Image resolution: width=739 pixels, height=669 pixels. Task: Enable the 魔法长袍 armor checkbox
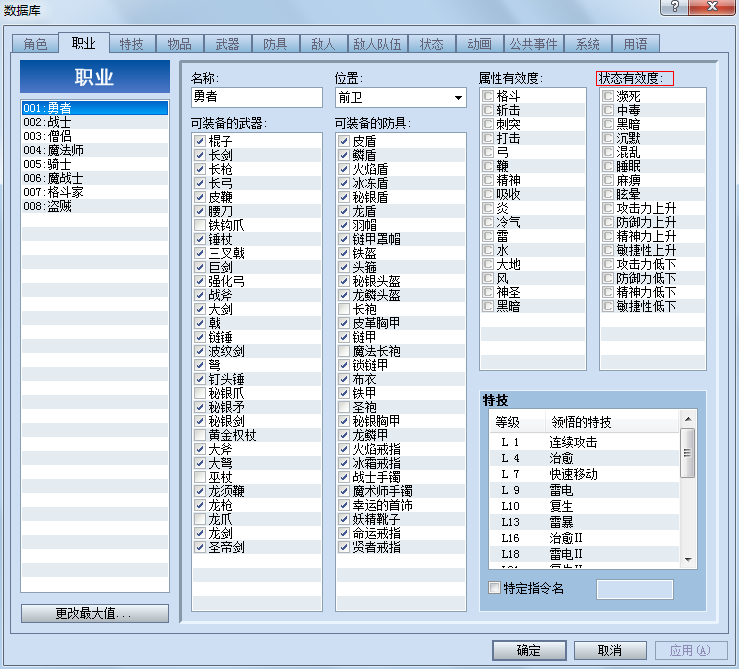pyautogui.click(x=344, y=351)
